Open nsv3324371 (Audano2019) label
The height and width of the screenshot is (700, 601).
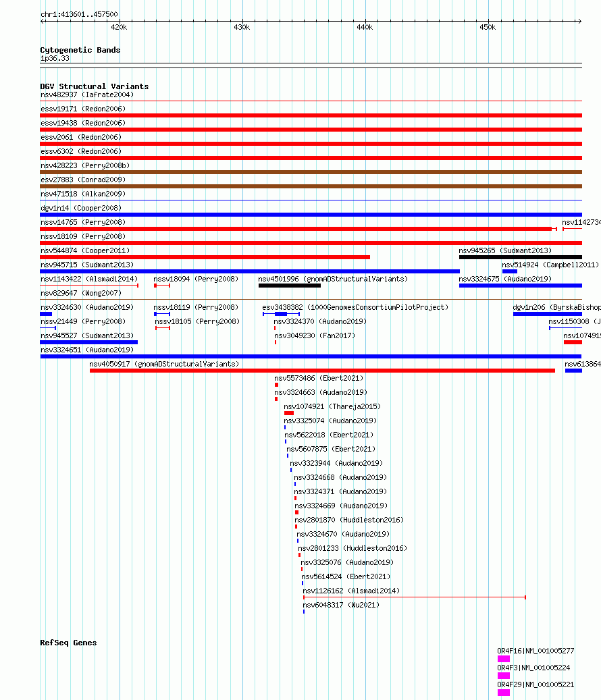pos(340,492)
